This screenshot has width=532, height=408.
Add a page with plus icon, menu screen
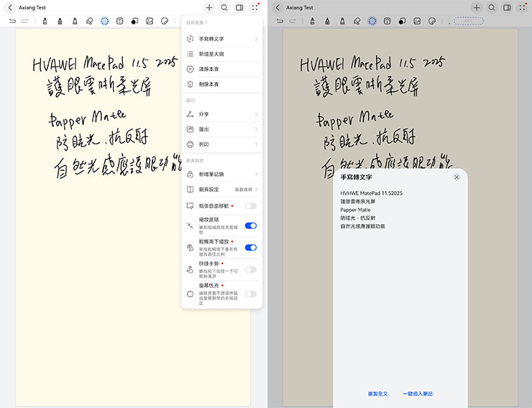[209, 7]
